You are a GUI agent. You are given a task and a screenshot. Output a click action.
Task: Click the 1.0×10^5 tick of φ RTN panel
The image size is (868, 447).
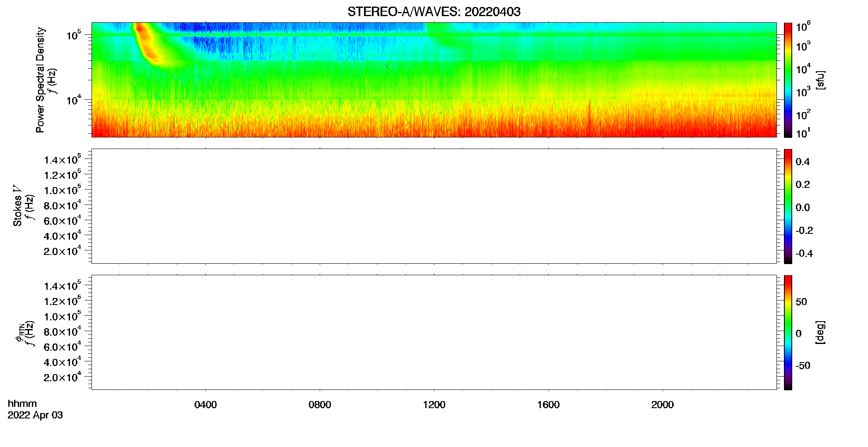pos(63,316)
